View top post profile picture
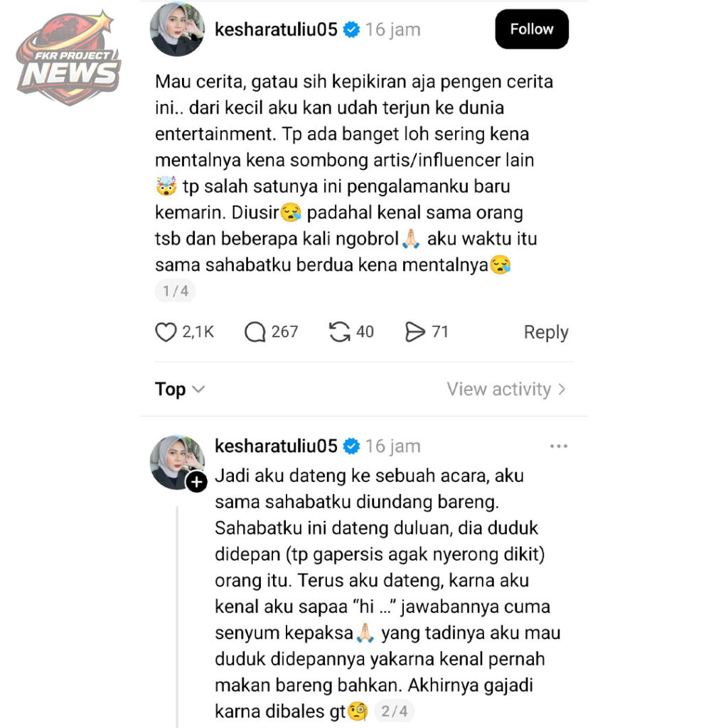Image resolution: width=728 pixels, height=728 pixels. (x=177, y=30)
